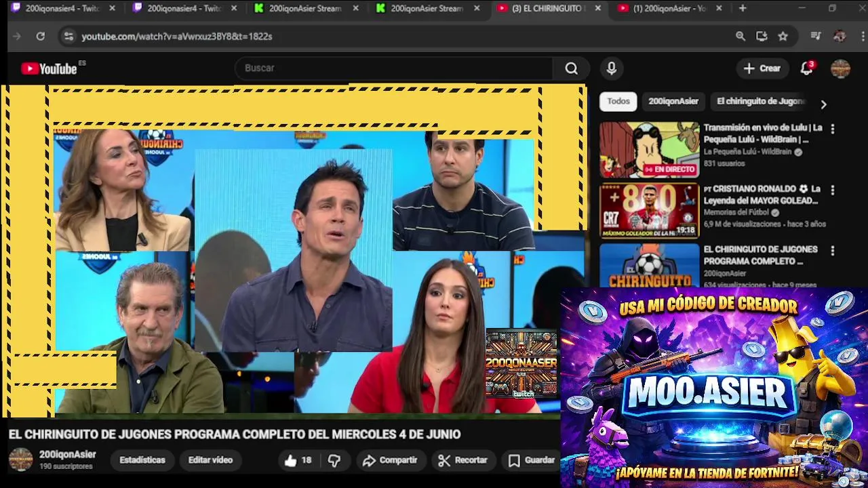Image resolution: width=868 pixels, height=488 pixels.
Task: Click the Guardar button
Action: pyautogui.click(x=532, y=460)
